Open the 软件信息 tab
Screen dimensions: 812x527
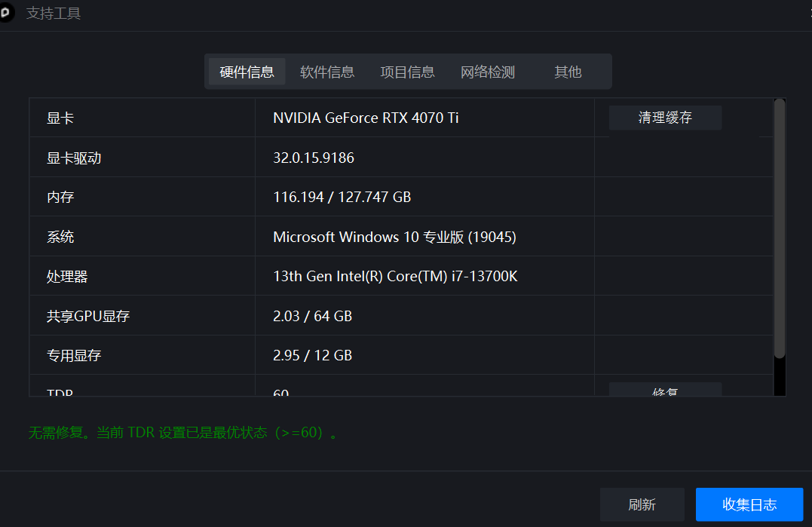327,72
